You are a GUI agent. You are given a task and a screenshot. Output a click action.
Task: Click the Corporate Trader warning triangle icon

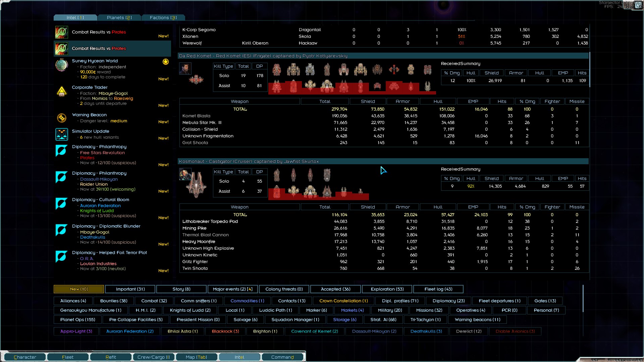(62, 92)
